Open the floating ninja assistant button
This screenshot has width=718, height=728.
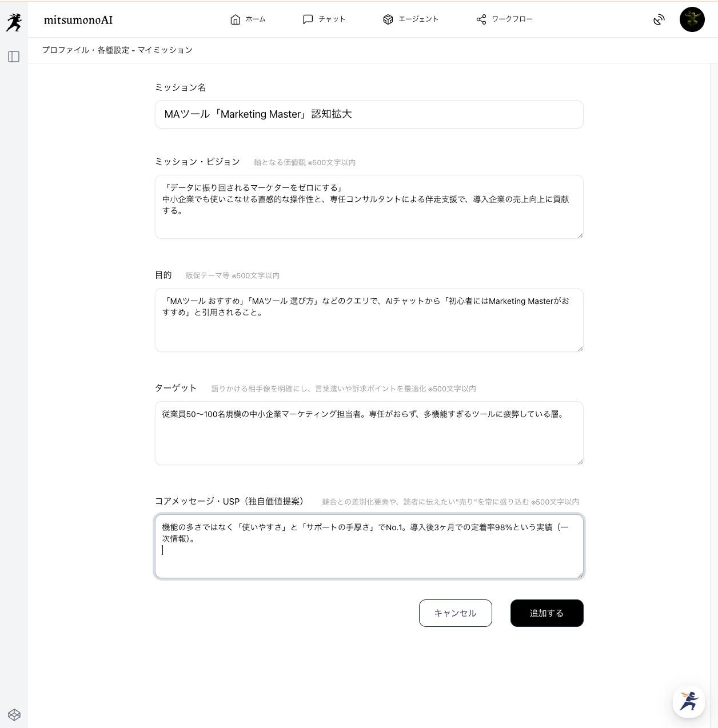[689, 701]
